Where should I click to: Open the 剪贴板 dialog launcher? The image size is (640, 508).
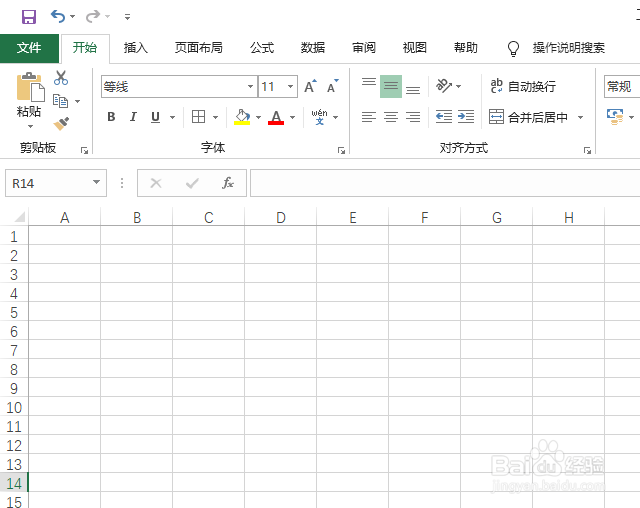[x=84, y=151]
